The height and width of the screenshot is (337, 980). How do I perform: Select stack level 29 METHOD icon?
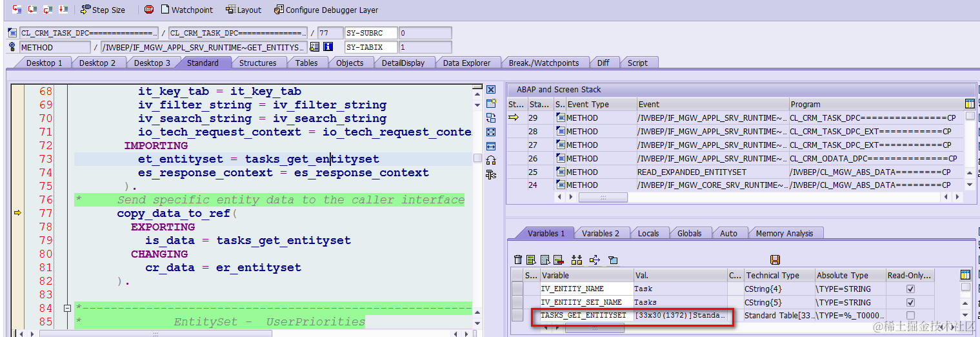561,117
